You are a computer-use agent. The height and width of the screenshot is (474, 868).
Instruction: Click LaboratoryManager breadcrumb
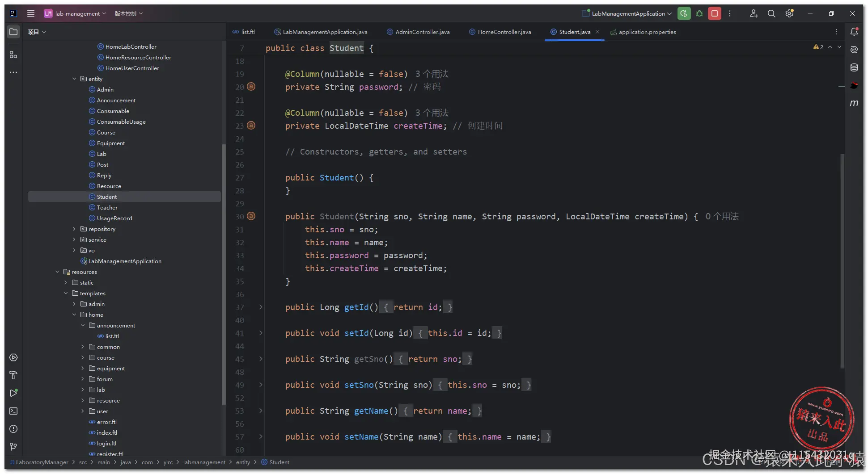[x=42, y=462]
